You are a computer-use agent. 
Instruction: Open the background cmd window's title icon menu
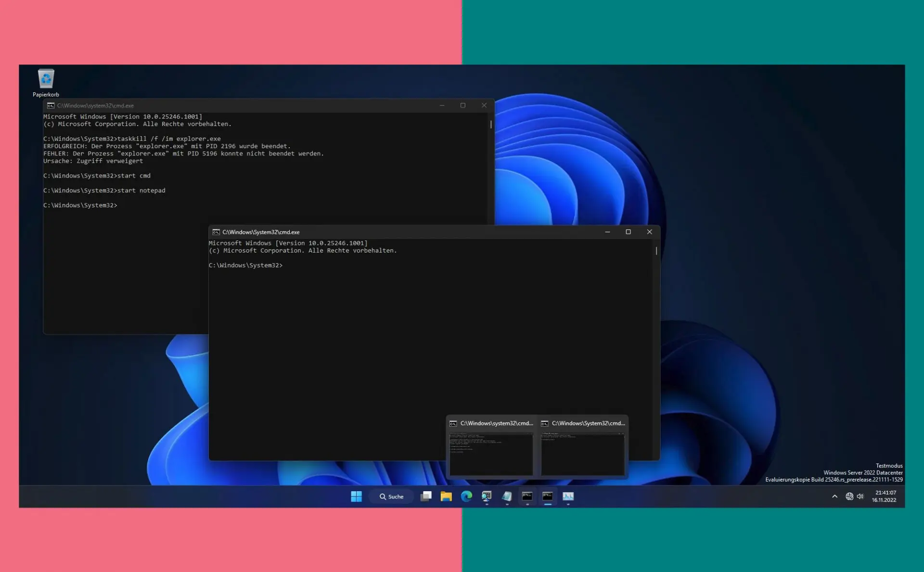(x=51, y=105)
